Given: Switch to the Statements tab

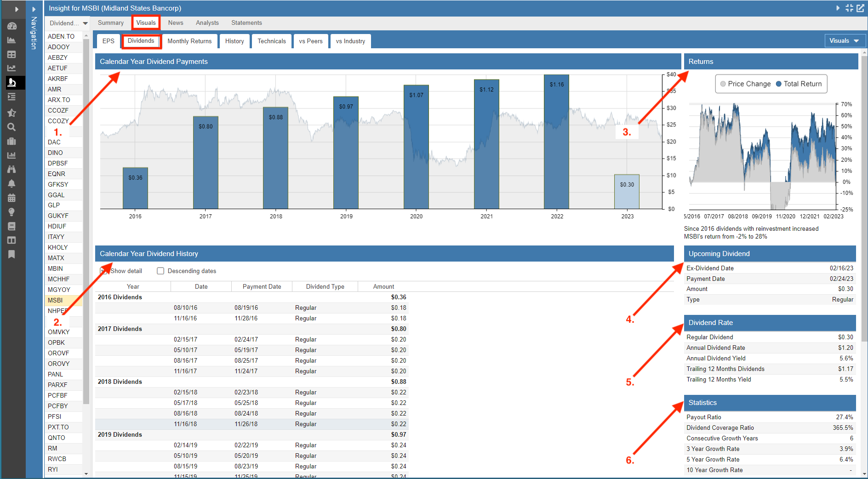Looking at the screenshot, I should tap(246, 23).
